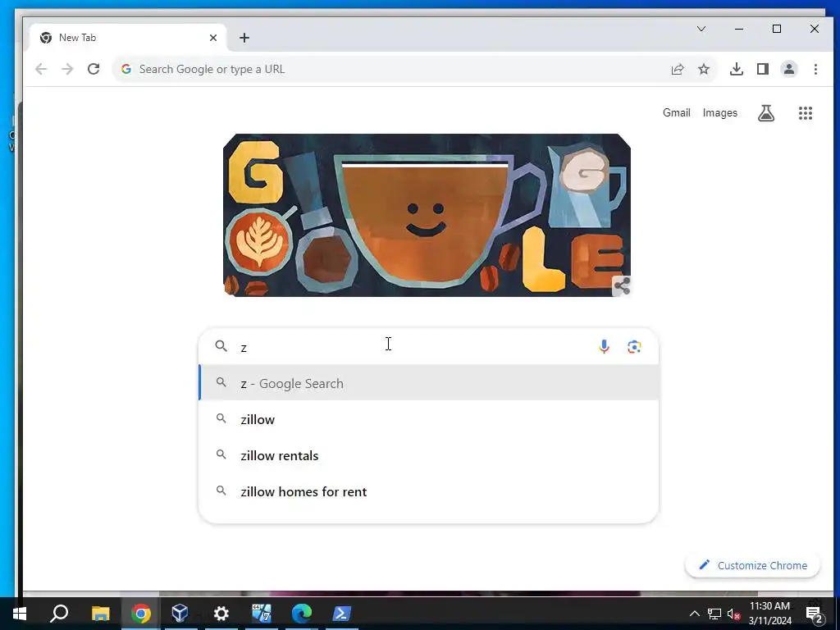Select the "z - Google Search" suggestion
840x630 pixels.
[428, 383]
